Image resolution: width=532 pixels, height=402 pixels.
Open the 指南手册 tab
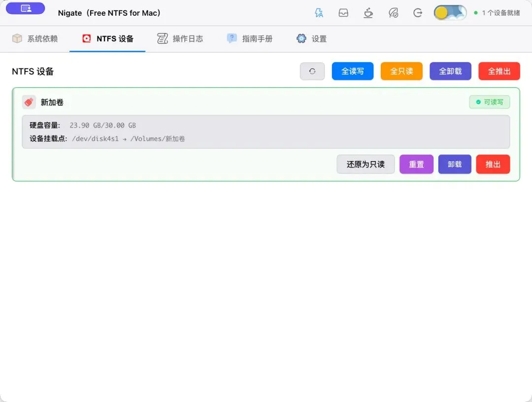[250, 39]
